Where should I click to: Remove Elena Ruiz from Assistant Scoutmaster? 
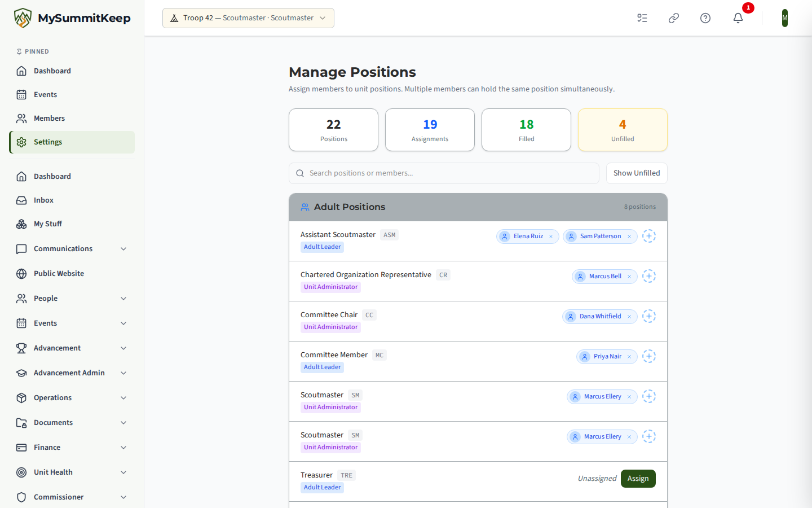pos(551,237)
